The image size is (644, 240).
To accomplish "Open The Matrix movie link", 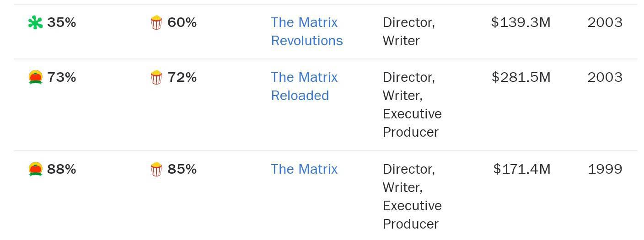I will point(305,169).
